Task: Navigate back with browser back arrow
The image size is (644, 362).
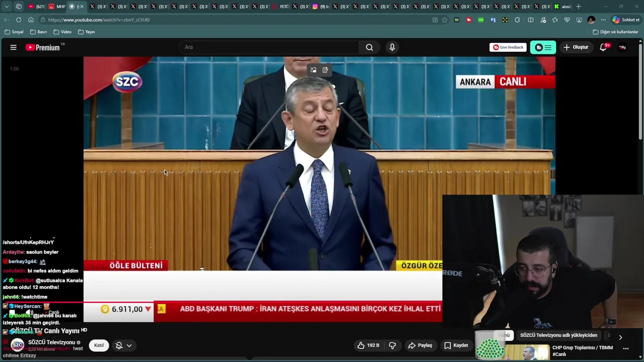Action: (7, 20)
